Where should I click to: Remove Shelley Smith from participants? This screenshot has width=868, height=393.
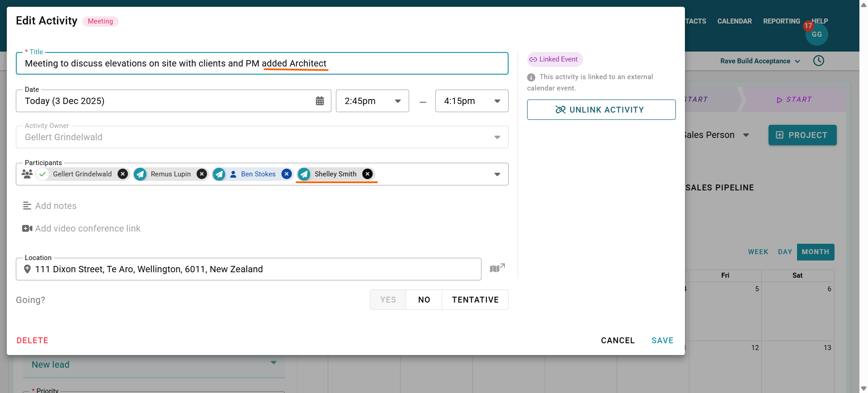pyautogui.click(x=368, y=174)
